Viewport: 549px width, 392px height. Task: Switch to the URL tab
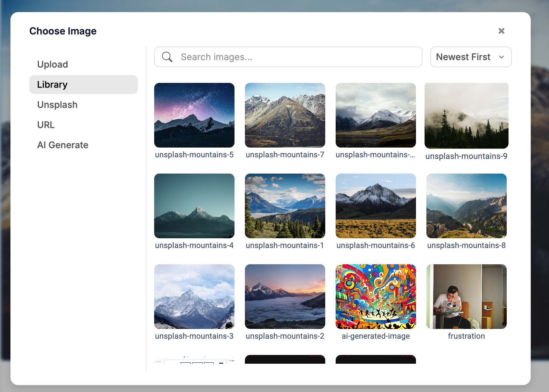pyautogui.click(x=46, y=125)
